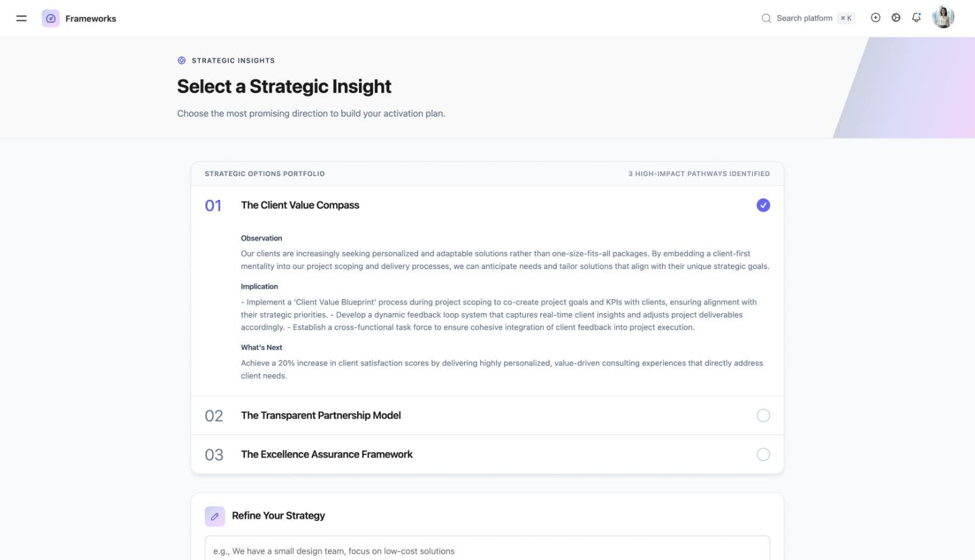Open the hamburger navigation menu

[x=21, y=18]
